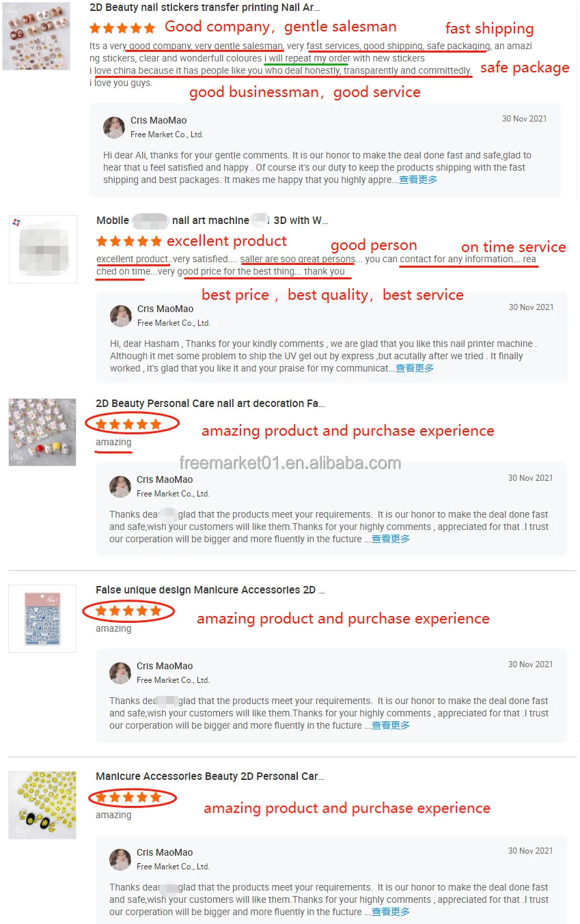Show more of the reply under the False unique design review
Image resolution: width=580 pixels, height=924 pixels.
(x=391, y=725)
